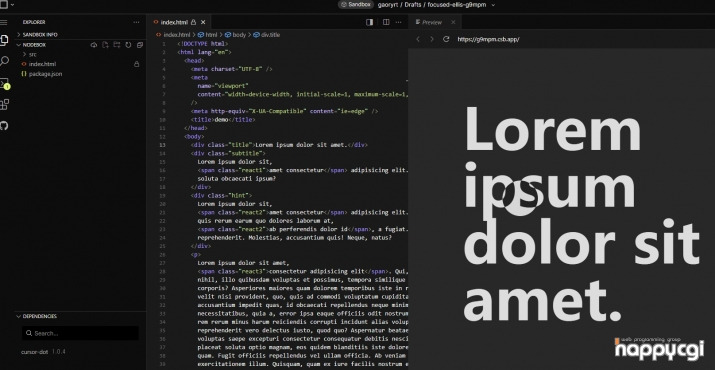Click line 13 with div class title
Screen dimensions: 715x370
279,145
